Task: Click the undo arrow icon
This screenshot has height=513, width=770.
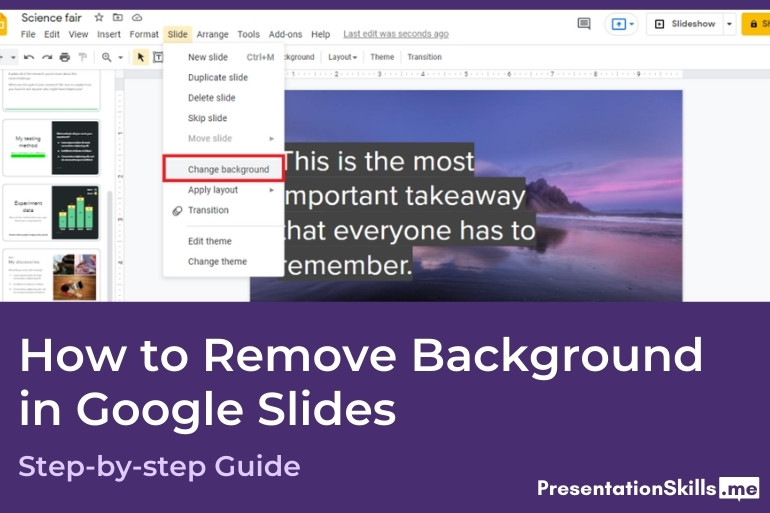Action: point(29,57)
